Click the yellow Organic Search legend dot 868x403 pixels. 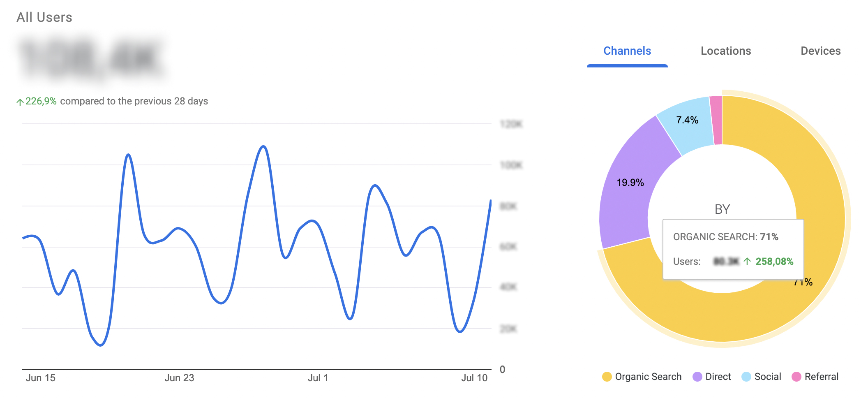[607, 377]
